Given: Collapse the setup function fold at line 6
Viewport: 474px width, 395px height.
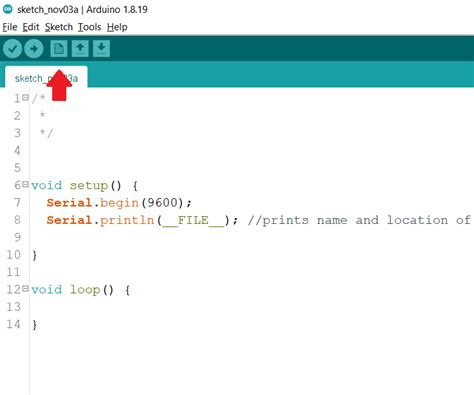Looking at the screenshot, I should click(25, 184).
